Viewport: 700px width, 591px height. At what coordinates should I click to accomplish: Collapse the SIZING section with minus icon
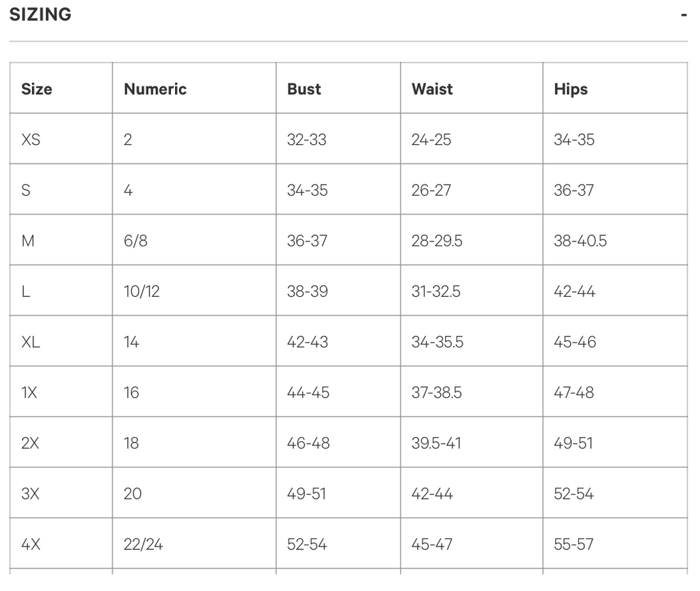(684, 15)
